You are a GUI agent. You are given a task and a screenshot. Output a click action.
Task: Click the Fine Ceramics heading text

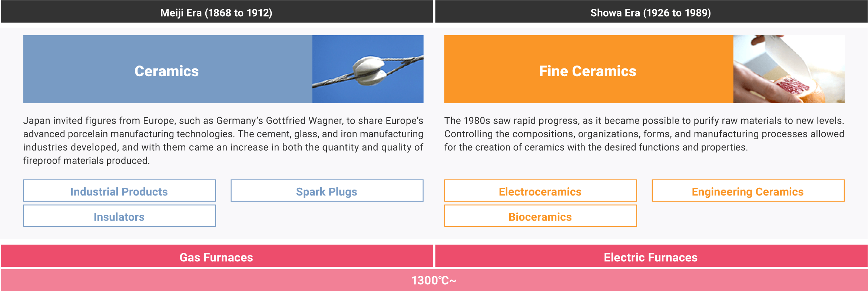pos(587,71)
